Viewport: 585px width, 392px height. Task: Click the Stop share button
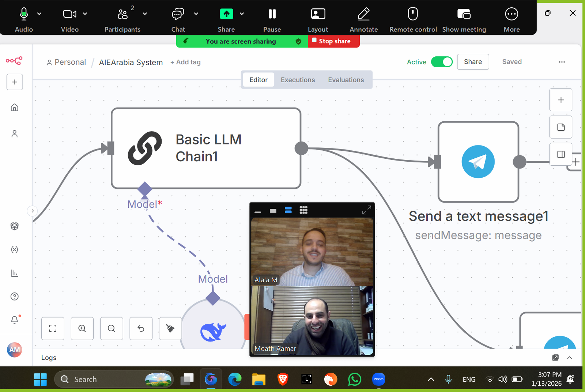click(x=334, y=41)
